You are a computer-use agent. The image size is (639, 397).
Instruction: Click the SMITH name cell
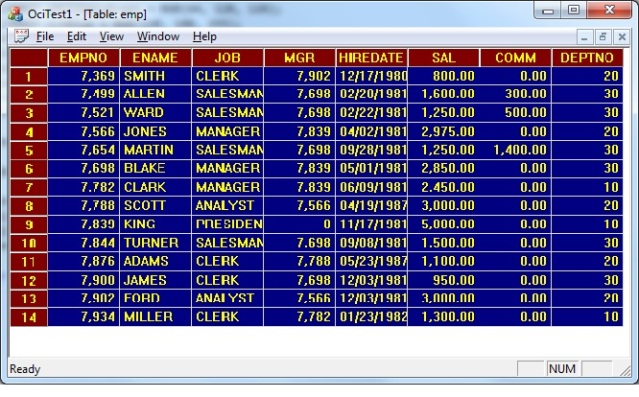click(155, 76)
